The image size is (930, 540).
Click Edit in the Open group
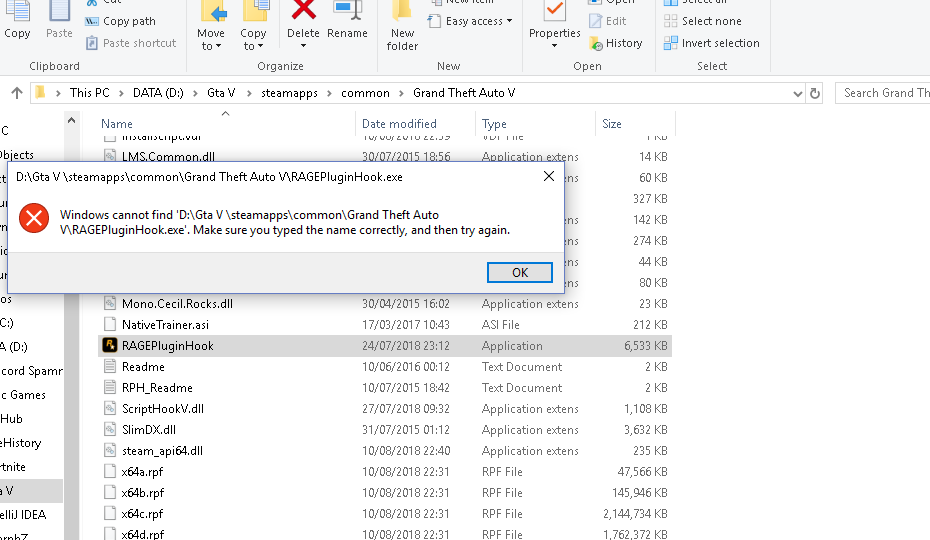pyautogui.click(x=607, y=21)
